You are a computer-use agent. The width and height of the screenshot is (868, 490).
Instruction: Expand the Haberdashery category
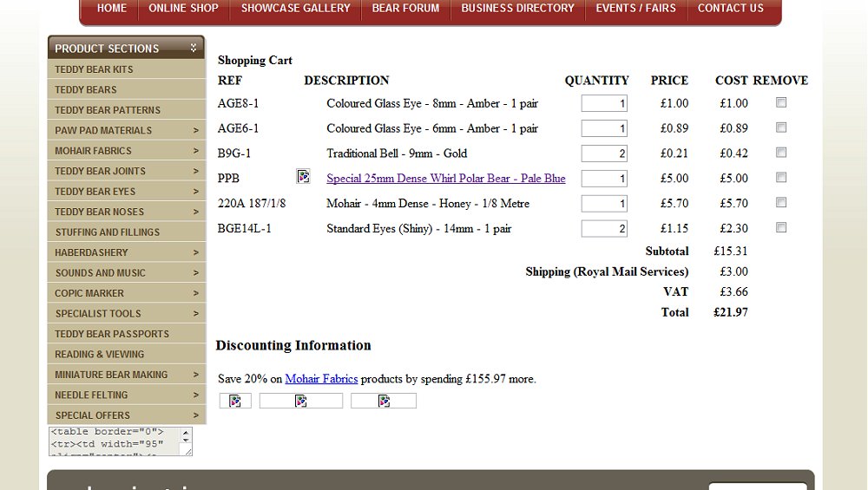point(195,252)
